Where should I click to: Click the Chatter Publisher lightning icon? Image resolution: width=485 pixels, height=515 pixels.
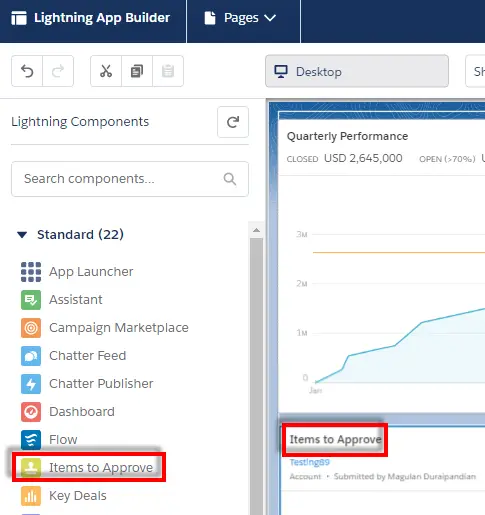[31, 384]
